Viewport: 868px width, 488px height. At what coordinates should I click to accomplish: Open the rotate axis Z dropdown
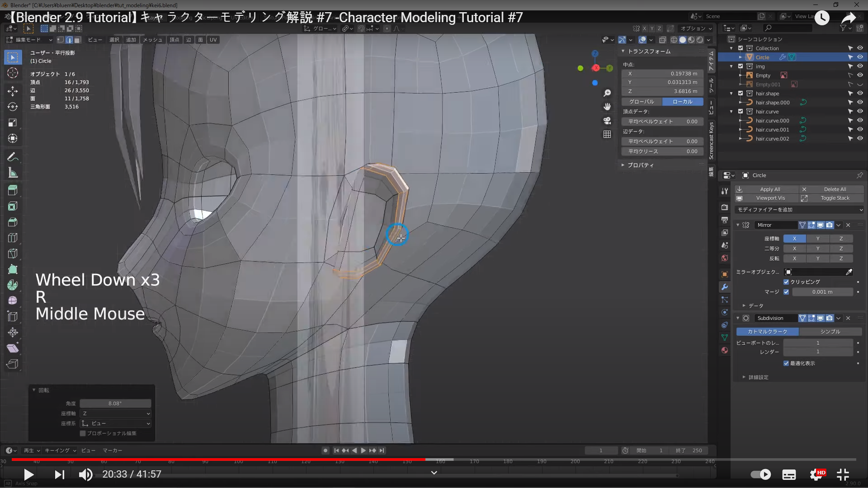[116, 413]
